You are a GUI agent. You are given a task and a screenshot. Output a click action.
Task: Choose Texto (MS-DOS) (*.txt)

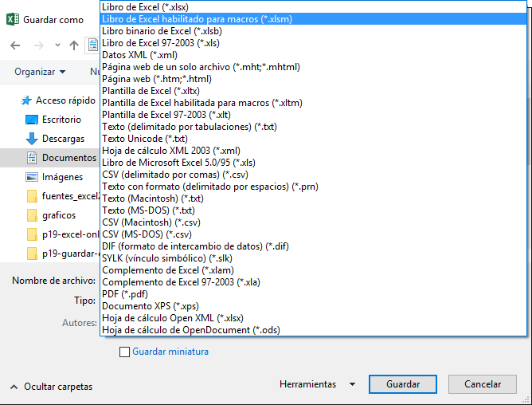[313, 210]
